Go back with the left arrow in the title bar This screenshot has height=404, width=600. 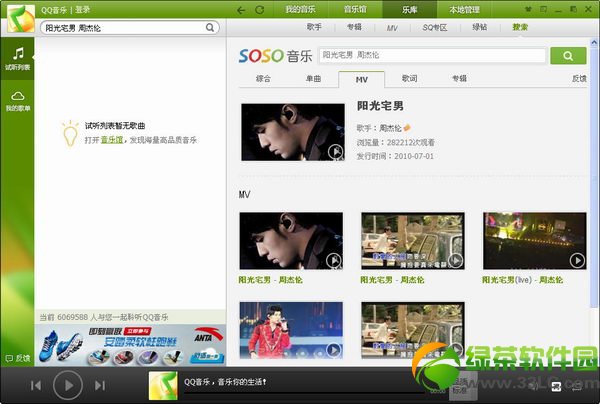point(241,10)
